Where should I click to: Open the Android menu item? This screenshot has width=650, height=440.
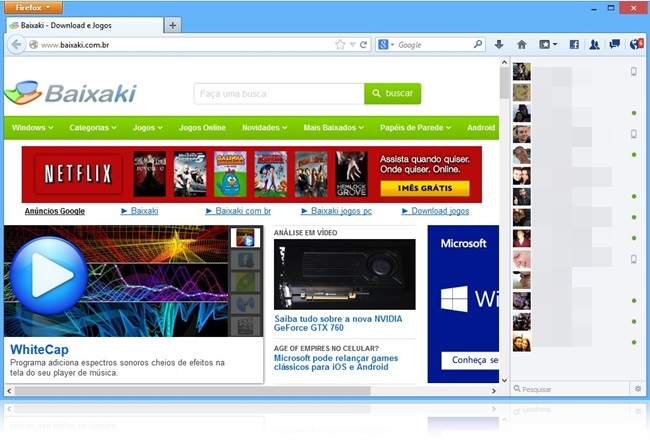click(481, 128)
